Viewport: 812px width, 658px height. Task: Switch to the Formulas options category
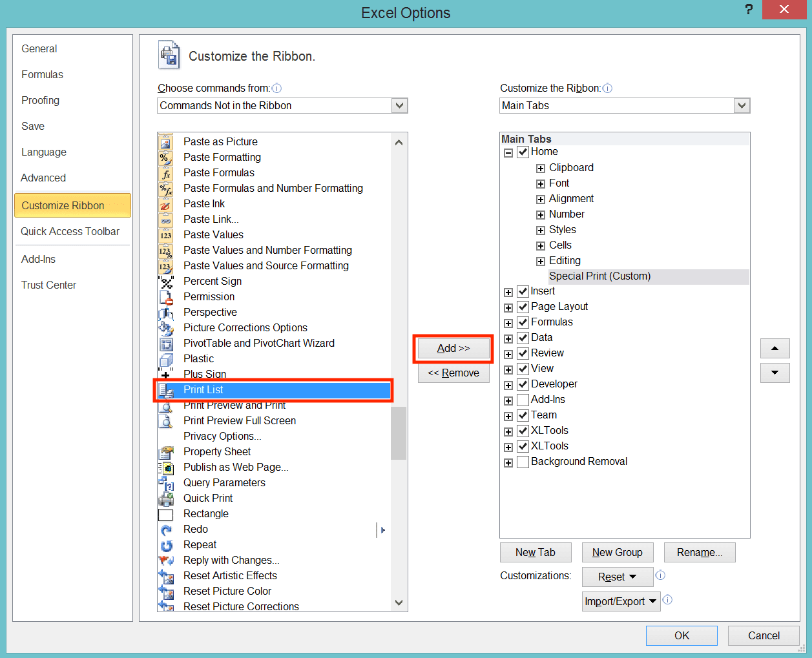(42, 74)
